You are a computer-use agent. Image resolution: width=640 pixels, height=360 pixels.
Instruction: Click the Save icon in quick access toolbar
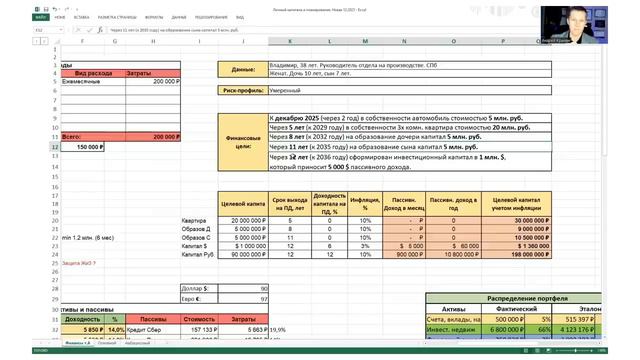46,9
